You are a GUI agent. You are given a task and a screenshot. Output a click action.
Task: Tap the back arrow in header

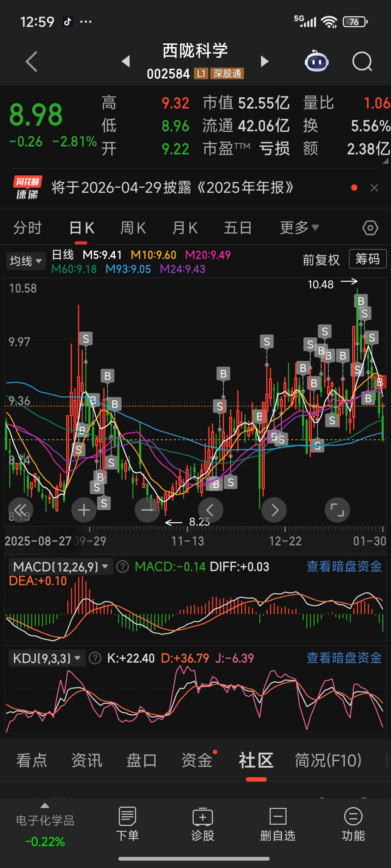(31, 61)
